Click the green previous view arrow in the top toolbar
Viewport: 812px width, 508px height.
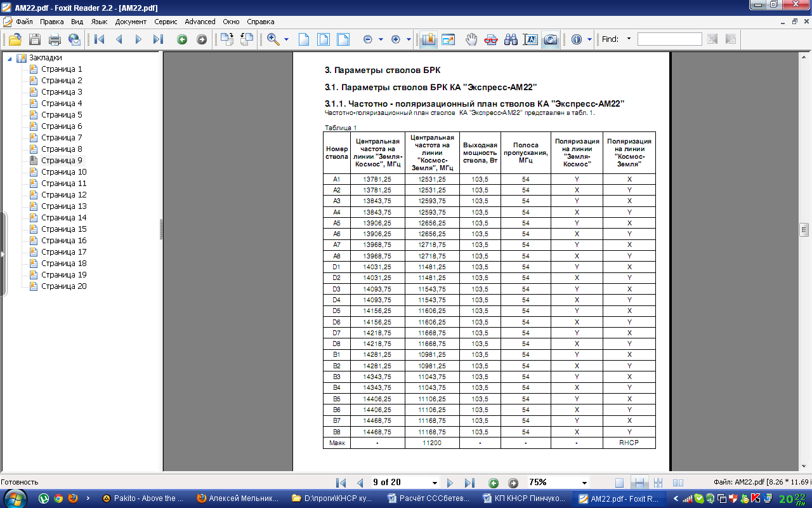(x=182, y=39)
